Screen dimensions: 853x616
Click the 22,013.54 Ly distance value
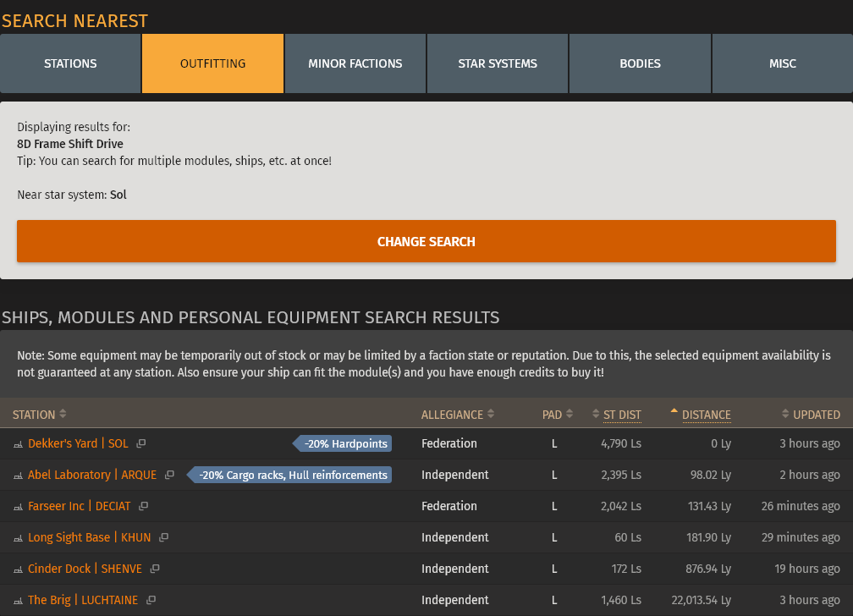(x=702, y=600)
